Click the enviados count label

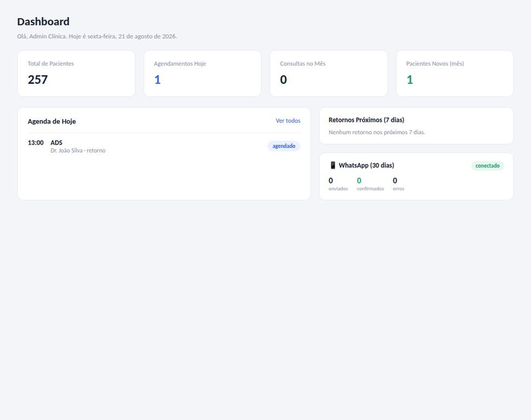pos(338,189)
